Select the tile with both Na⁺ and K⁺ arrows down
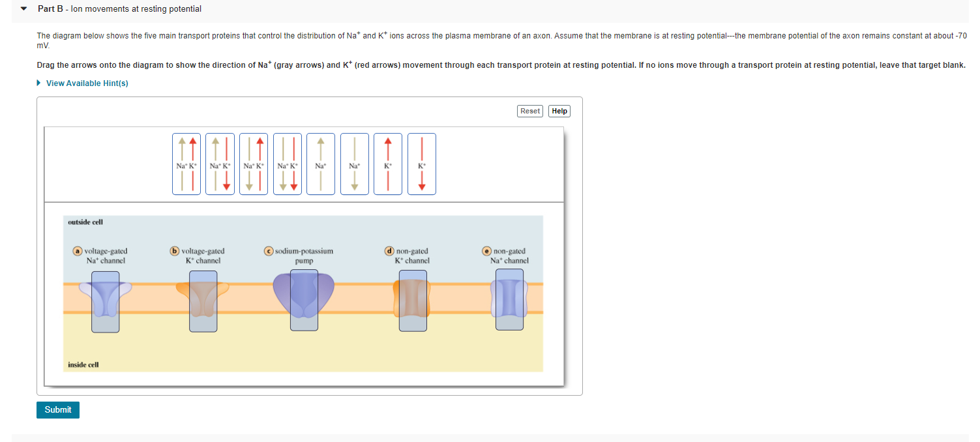The width and height of the screenshot is (980, 442). click(x=288, y=164)
